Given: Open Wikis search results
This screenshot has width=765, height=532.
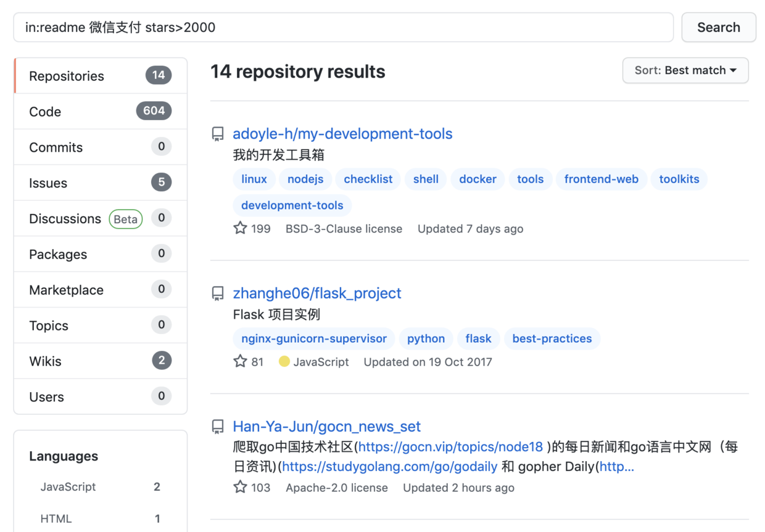Looking at the screenshot, I should coord(101,361).
